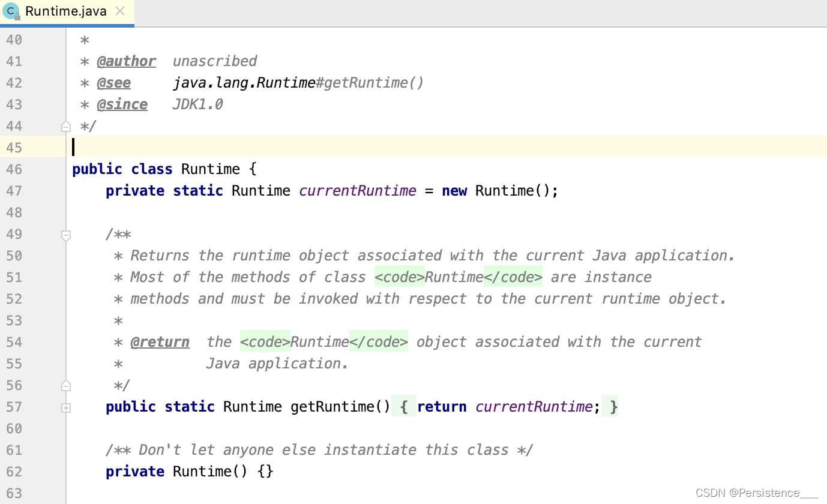Click the <code>Runtime</code> tag on line 54

click(x=324, y=342)
